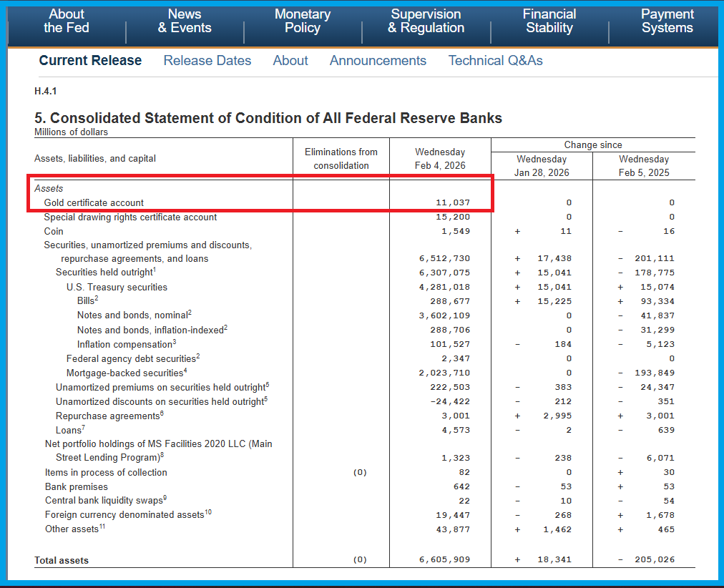Click footnote 6 beside Repurchase agreements
724x588 pixels.
coord(162,413)
